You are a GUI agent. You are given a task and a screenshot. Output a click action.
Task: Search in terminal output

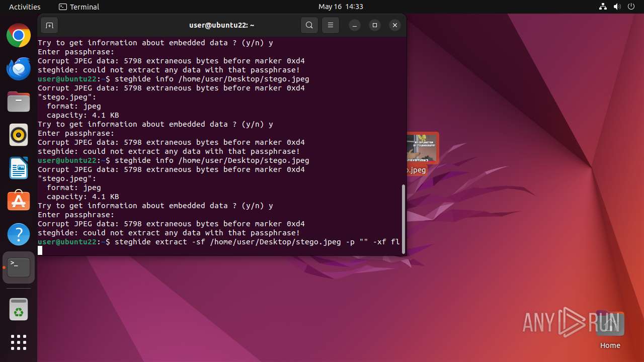pyautogui.click(x=309, y=25)
